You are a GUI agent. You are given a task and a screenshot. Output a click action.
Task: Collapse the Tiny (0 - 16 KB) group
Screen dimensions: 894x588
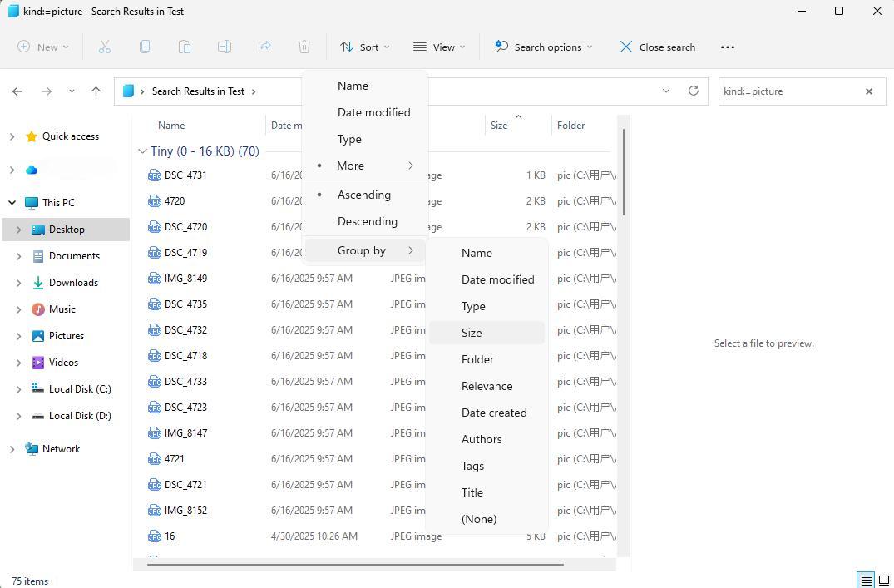(142, 151)
